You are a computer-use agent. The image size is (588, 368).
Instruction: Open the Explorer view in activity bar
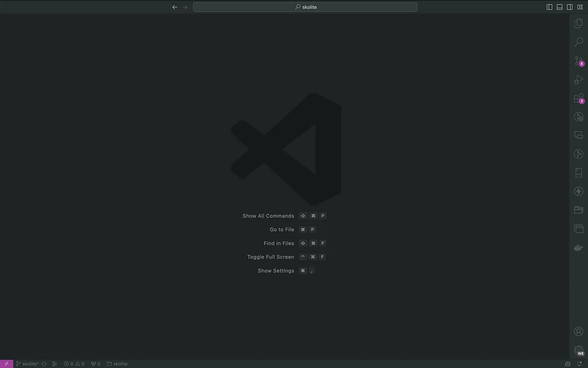[x=578, y=24]
